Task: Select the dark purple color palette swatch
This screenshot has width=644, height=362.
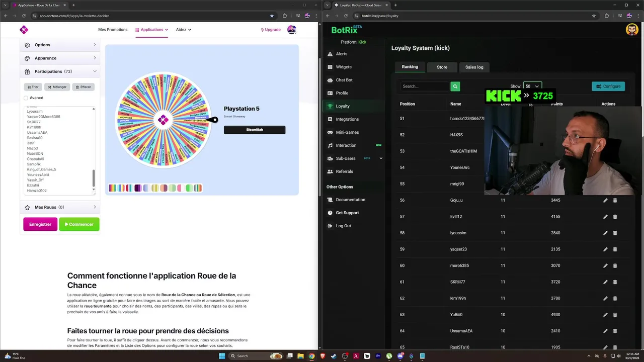Action: (138, 188)
